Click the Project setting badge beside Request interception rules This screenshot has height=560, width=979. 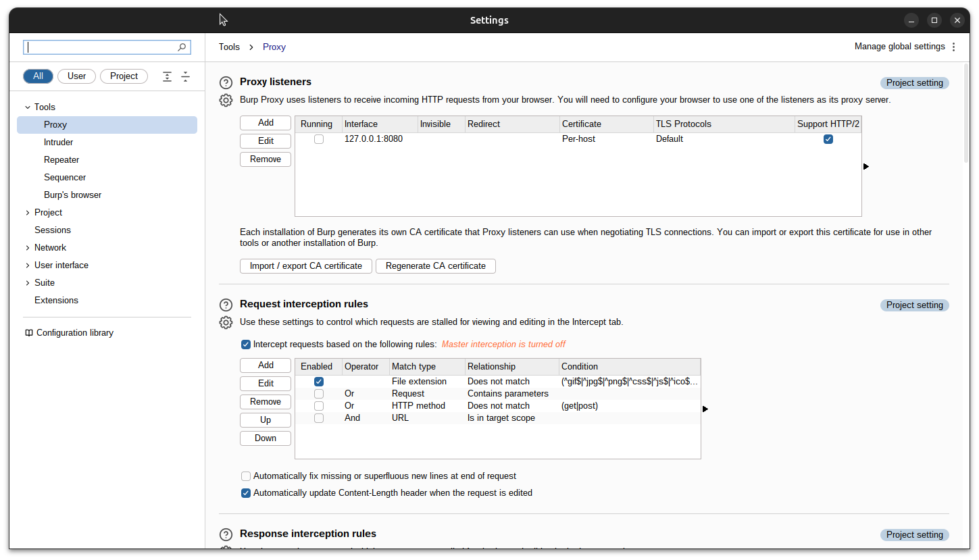coord(915,305)
